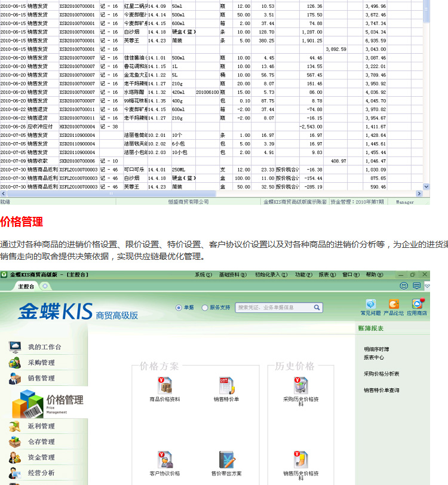Screen dimensions: 448x485
Task: Switch to 主控台 tab
Action: pos(26,287)
